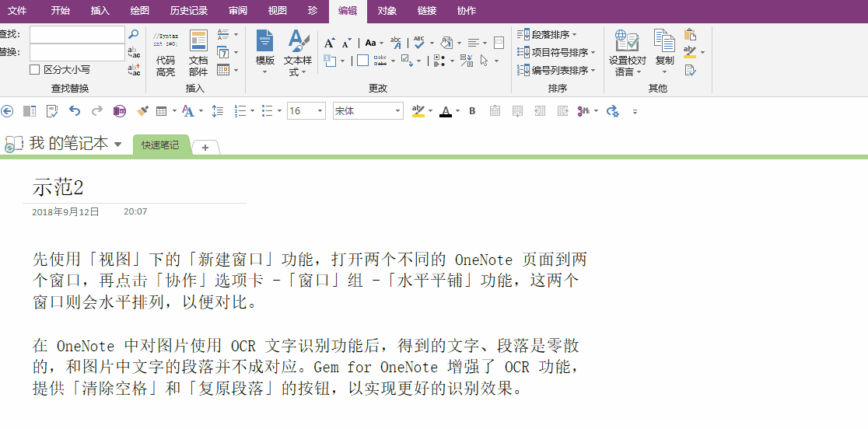Switch to the 链接 link tab
This screenshot has height=429, width=868.
pos(427,11)
